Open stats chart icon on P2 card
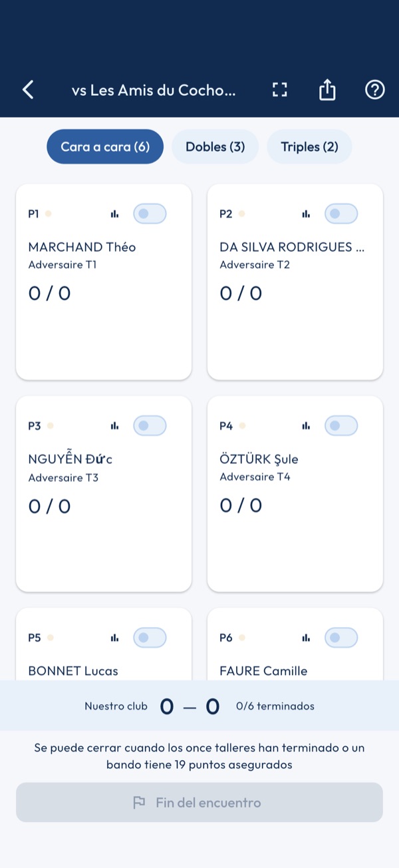399x868 pixels. [306, 214]
